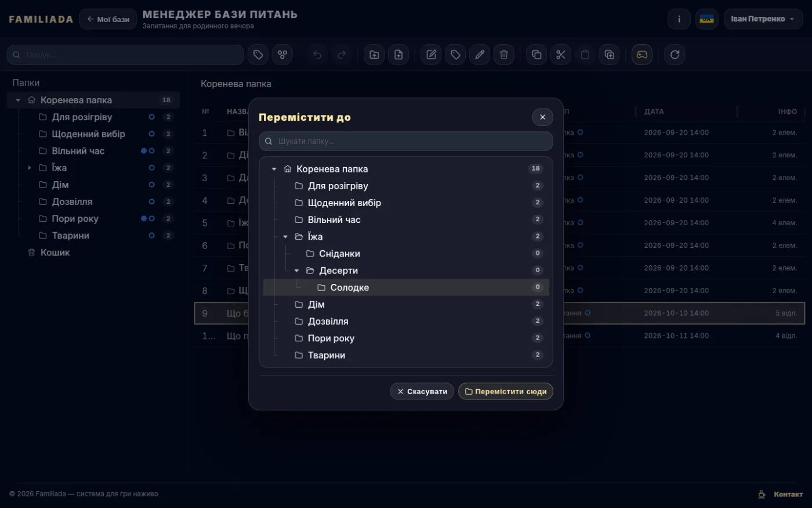Open the Іван Петренко user dropdown
Image resolution: width=812 pixels, height=508 pixels.
[763, 19]
